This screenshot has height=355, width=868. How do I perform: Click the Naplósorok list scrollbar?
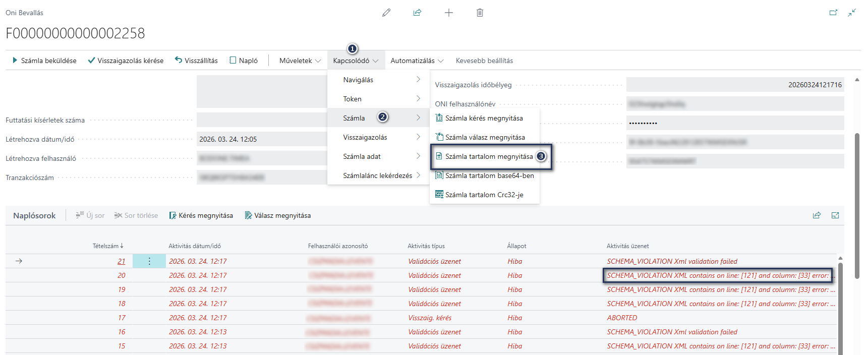pyautogui.click(x=840, y=308)
